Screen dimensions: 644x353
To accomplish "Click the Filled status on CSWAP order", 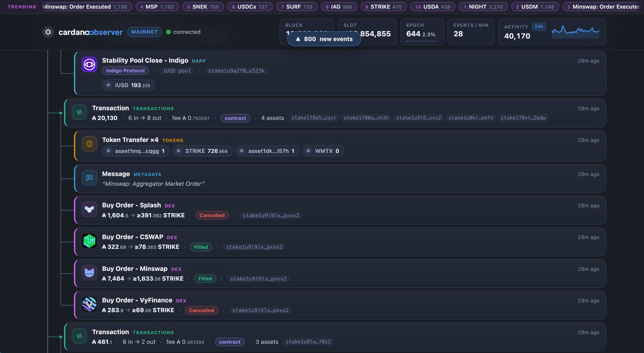I will point(201,247).
